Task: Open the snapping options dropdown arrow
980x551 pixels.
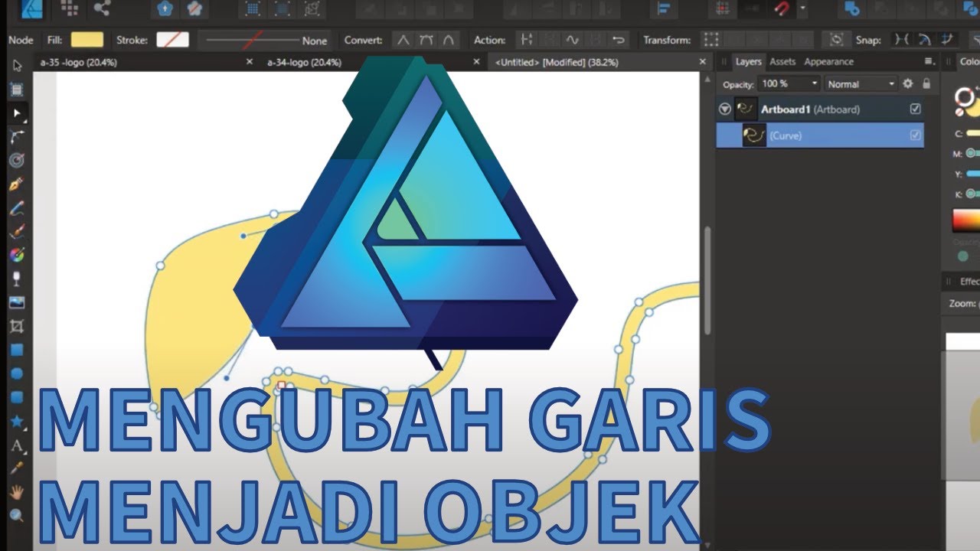Action: tap(802, 8)
